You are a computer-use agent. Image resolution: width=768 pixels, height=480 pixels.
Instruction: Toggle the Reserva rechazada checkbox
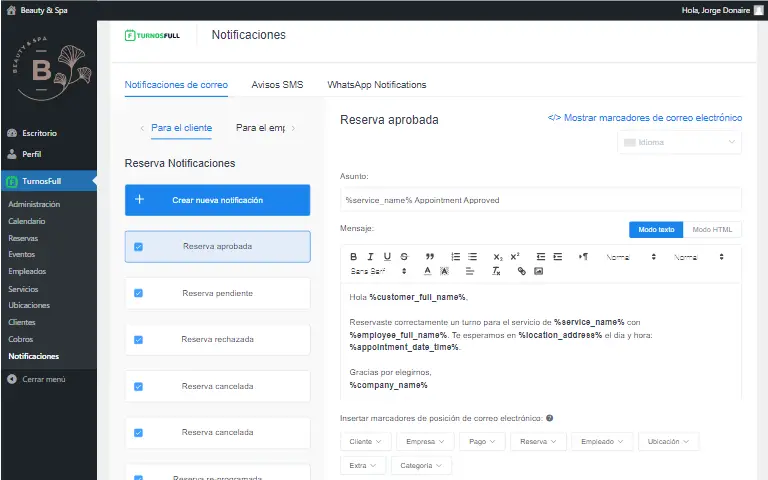[138, 340]
